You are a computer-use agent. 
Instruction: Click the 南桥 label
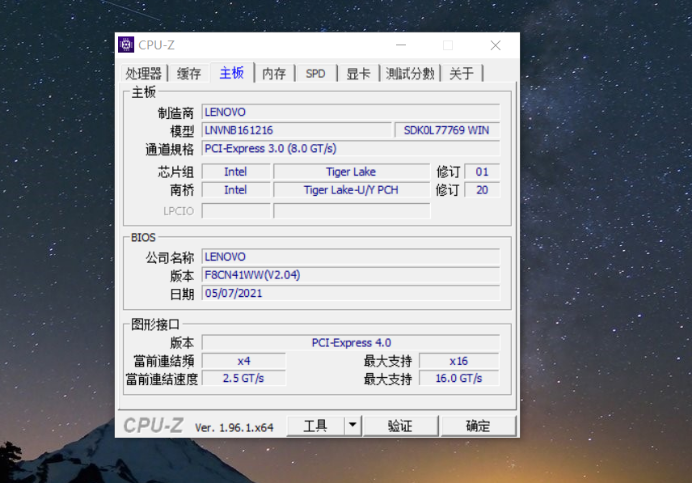(x=182, y=190)
